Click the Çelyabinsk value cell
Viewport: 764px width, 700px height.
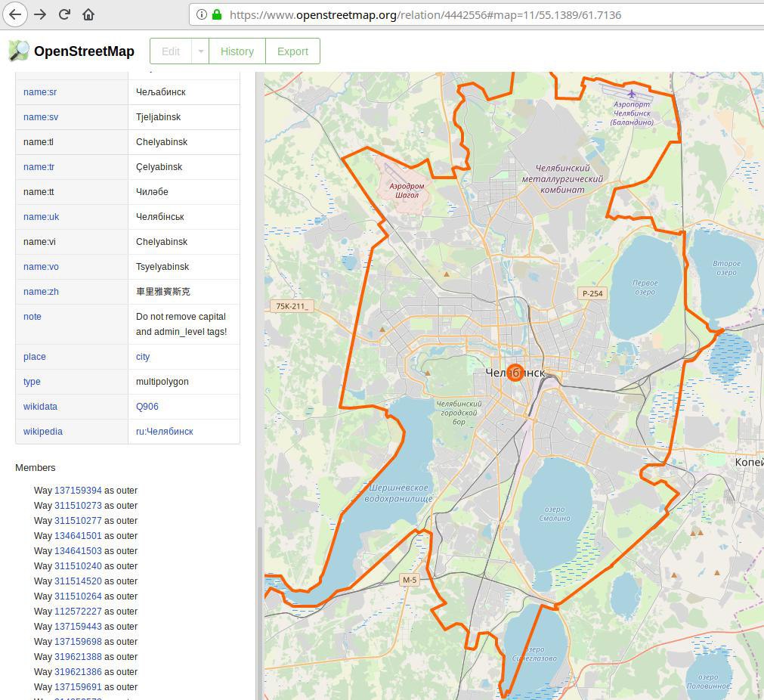tap(184, 167)
